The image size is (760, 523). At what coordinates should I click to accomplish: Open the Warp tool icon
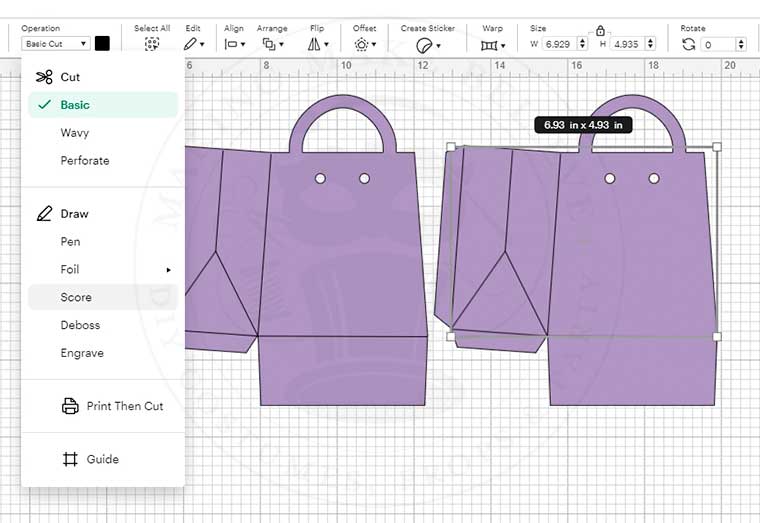[491, 45]
